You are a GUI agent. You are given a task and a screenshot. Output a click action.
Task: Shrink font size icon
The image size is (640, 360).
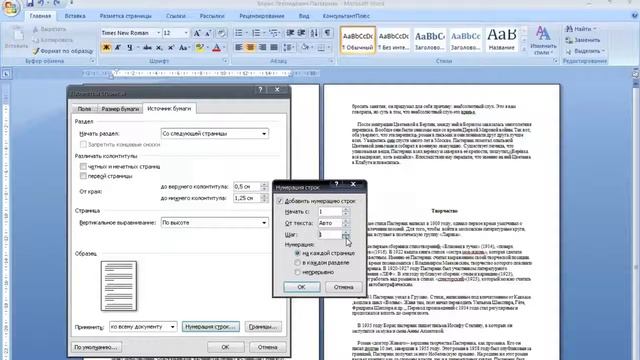tap(208, 33)
